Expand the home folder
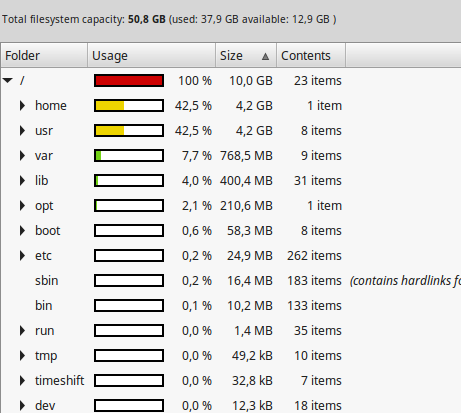Viewport: 461px width, 413px height. pyautogui.click(x=22, y=106)
